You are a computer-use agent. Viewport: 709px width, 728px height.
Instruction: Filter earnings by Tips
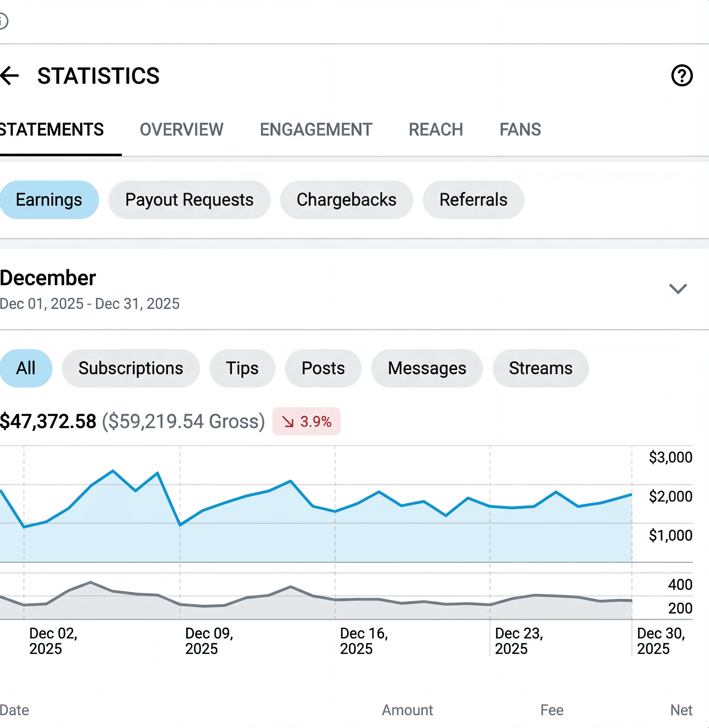coord(242,368)
